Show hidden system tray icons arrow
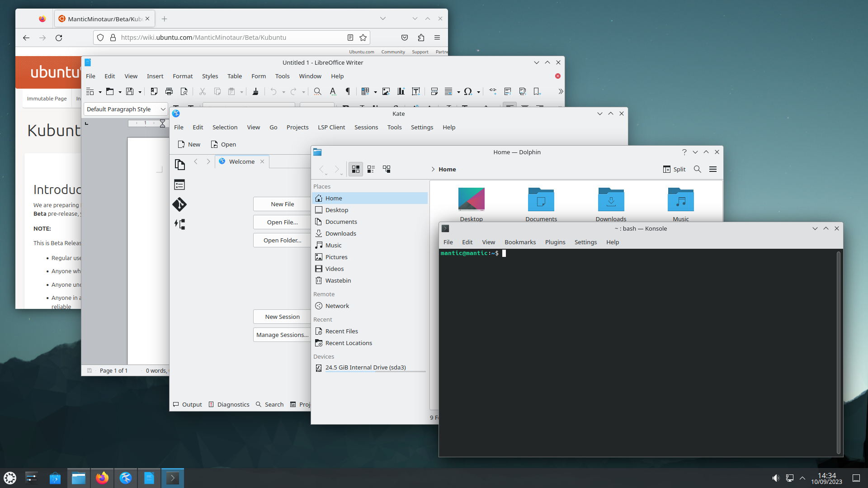Image resolution: width=868 pixels, height=488 pixels. coord(802,478)
